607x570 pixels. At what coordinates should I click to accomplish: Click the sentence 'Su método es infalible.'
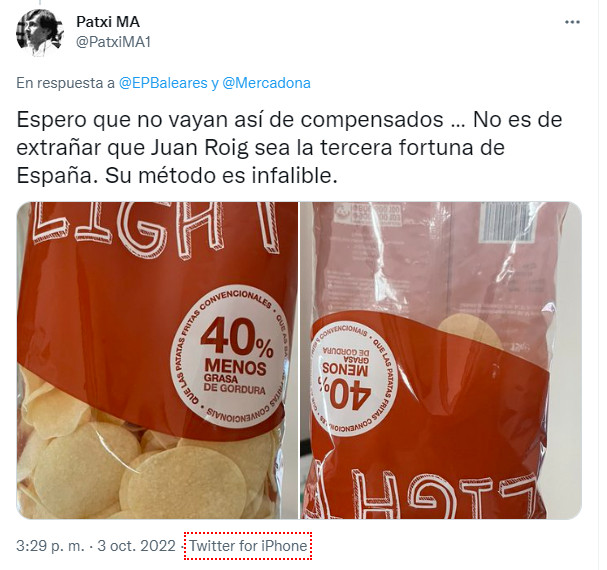click(x=221, y=176)
